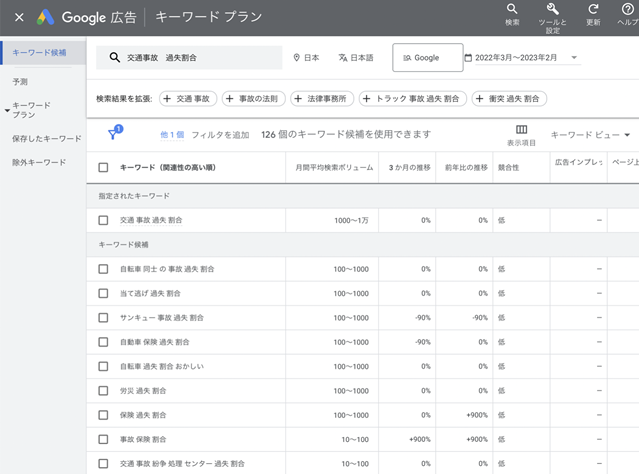Image resolution: width=639 pixels, height=474 pixels.
Task: Click keyword text サンキュー 事故 過失 割合
Action: [161, 318]
